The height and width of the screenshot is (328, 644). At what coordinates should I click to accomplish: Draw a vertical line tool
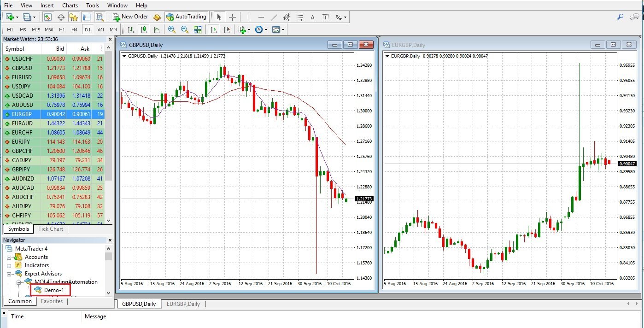(248, 17)
